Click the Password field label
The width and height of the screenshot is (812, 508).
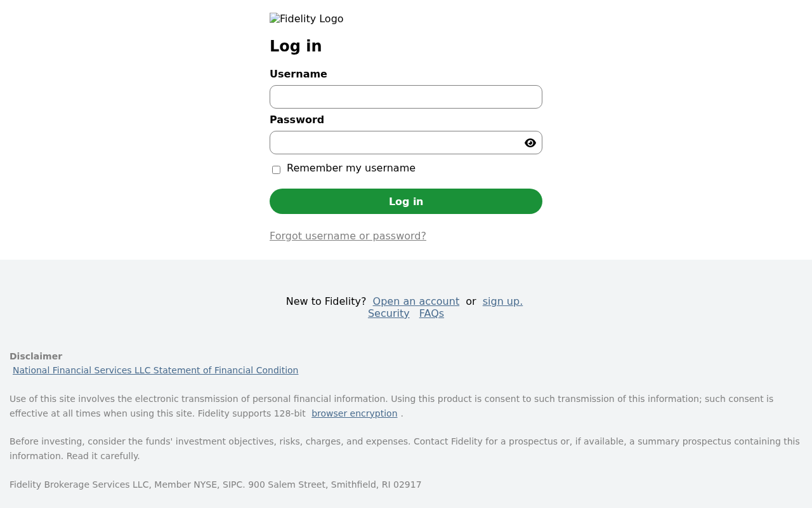coord(297,120)
